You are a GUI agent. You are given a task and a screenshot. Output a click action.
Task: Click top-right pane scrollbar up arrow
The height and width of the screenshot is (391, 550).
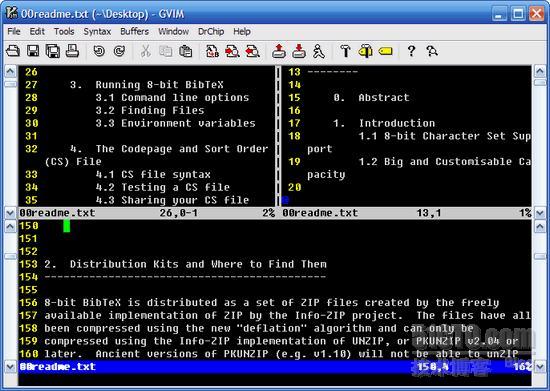(540, 72)
